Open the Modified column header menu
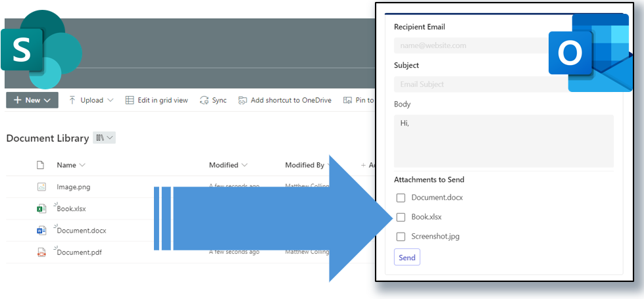Image resolution: width=644 pixels, height=299 pixels. click(x=228, y=165)
